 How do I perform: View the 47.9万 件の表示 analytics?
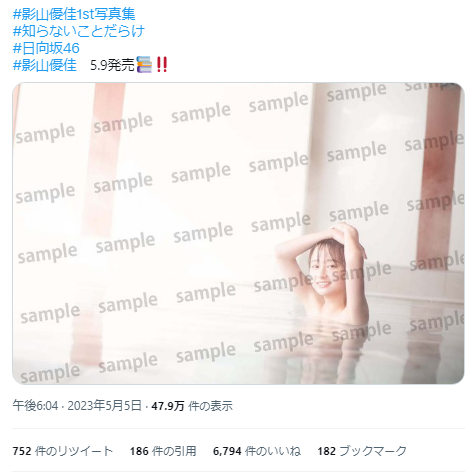[x=192, y=406]
